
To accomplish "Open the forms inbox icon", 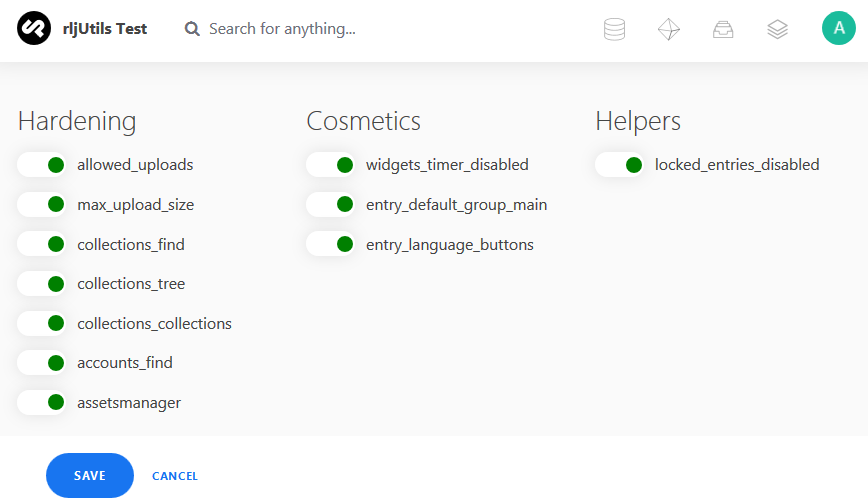I will pyautogui.click(x=723, y=29).
